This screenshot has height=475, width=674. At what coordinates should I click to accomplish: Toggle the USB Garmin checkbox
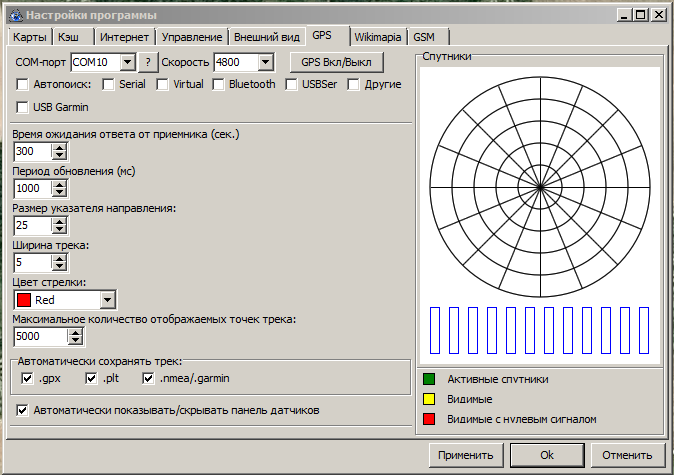23,108
